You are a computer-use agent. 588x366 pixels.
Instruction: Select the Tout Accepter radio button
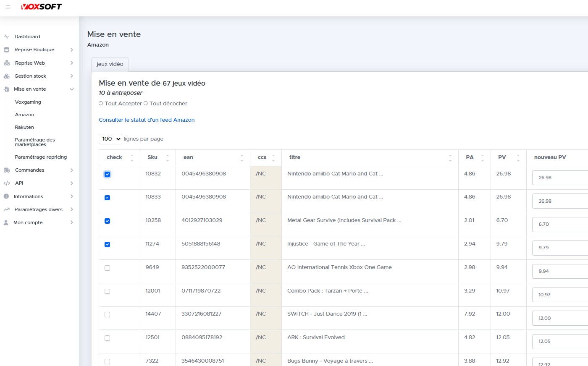click(x=101, y=104)
